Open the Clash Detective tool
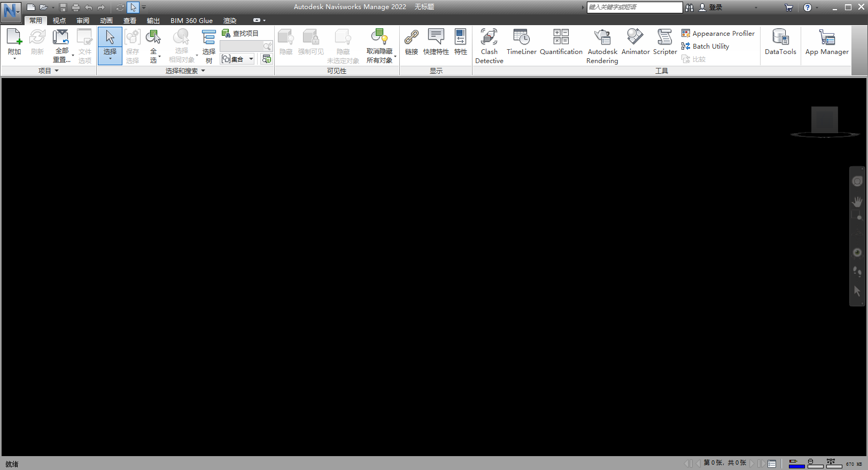 (x=489, y=46)
